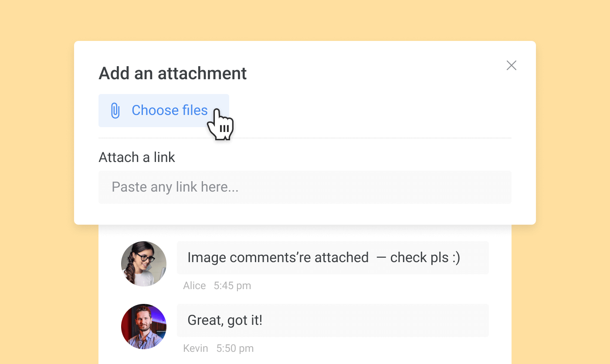Image resolution: width=610 pixels, height=364 pixels.
Task: Click the Attach a link label
Action: click(x=137, y=157)
